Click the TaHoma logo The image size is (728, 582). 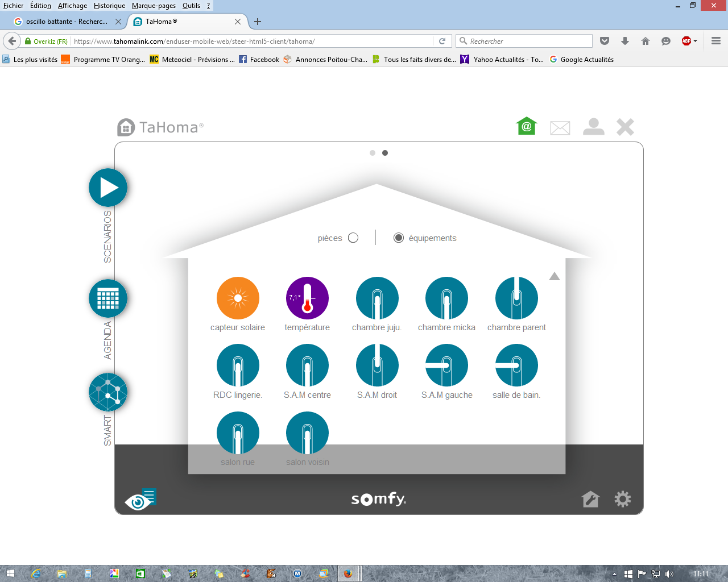point(160,127)
